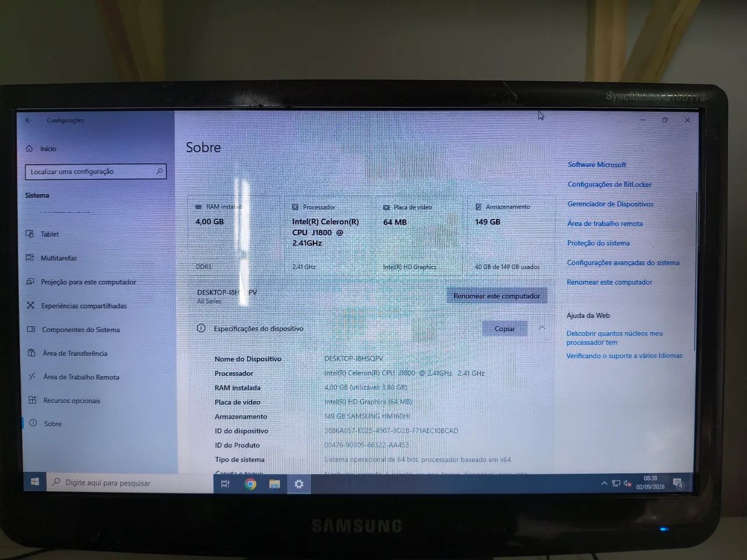The image size is (747, 560).
Task: Select Componentes do Sistema in sidebar
Action: 73,330
